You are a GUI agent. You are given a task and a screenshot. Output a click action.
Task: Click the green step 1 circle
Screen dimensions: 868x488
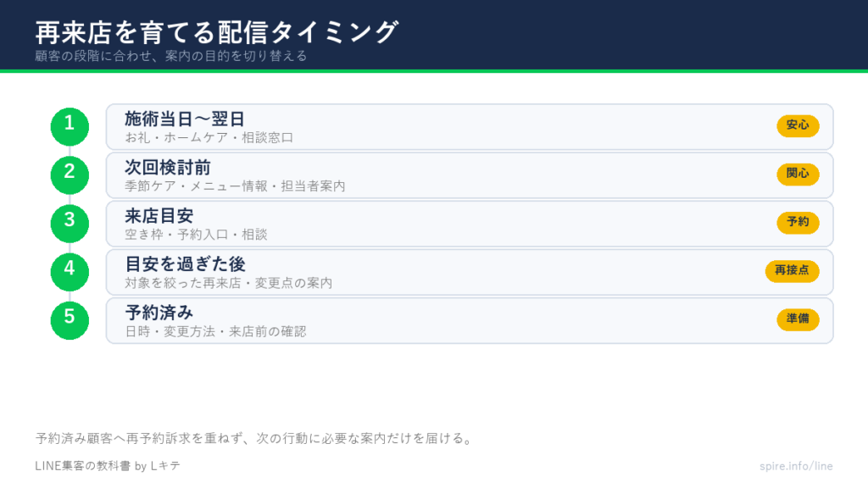pyautogui.click(x=70, y=127)
